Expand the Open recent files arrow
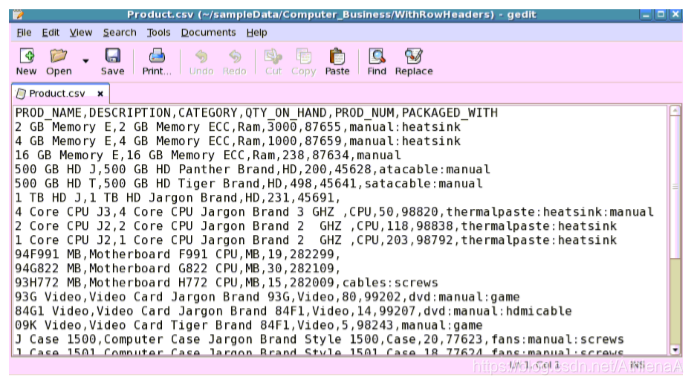Screen dimensions: 693x385 pos(85,61)
